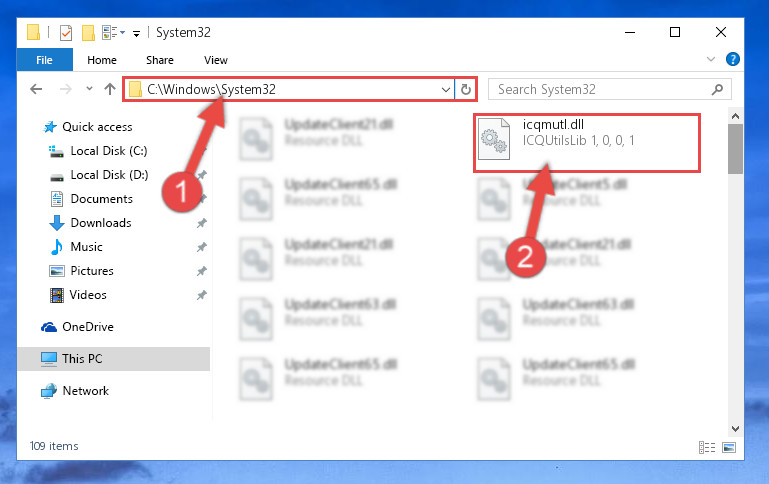Click the vertical scrollbar down arrow
This screenshot has width=769, height=484.
(735, 429)
